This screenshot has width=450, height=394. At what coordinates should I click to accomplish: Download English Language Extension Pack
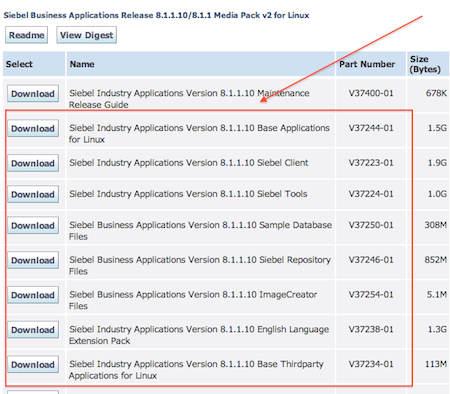(33, 330)
